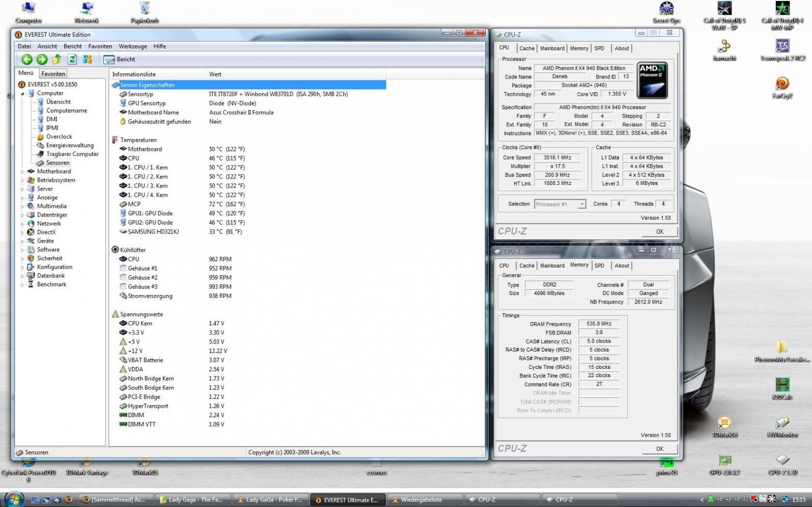The height and width of the screenshot is (507, 812).
Task: Open the Bericht report button
Action: tap(119, 59)
